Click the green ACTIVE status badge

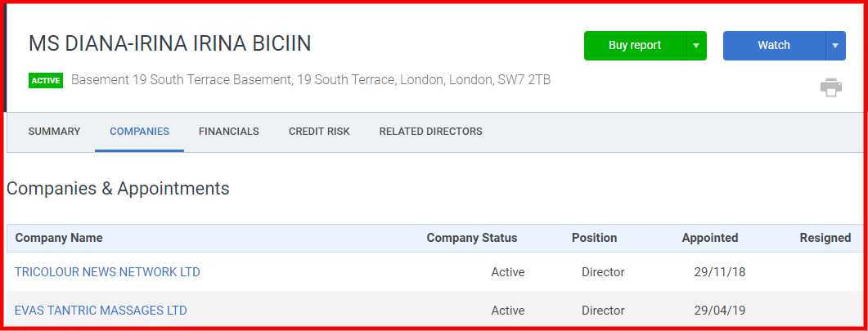pyautogui.click(x=46, y=81)
